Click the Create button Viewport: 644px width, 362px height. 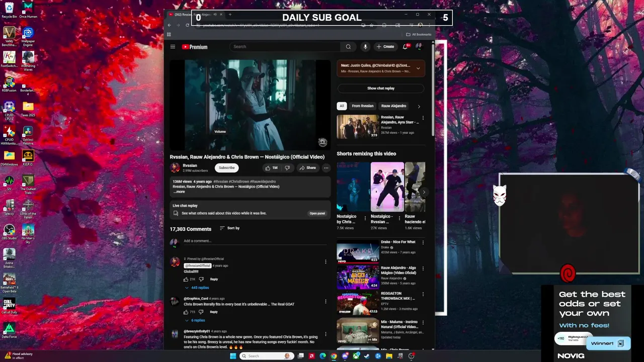(385, 47)
